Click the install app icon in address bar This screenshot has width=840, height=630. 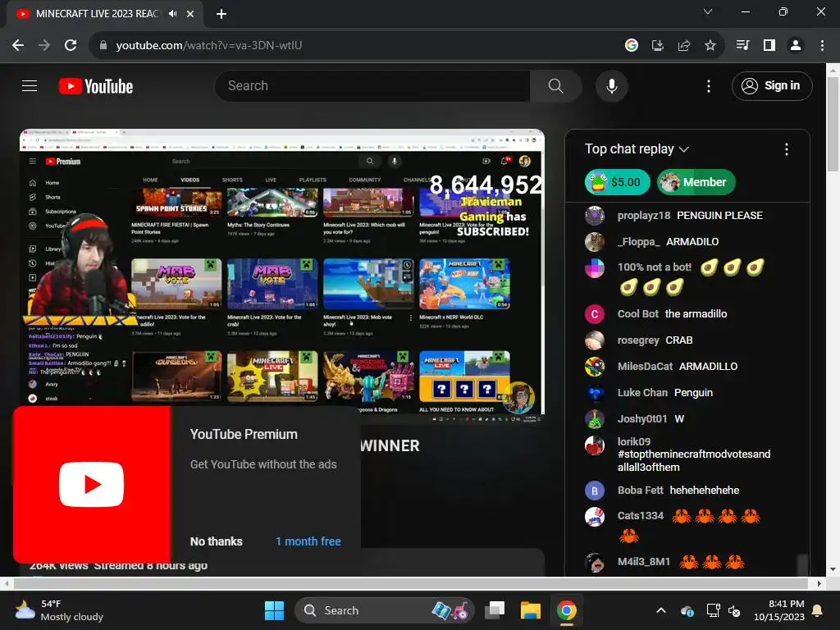657,46
